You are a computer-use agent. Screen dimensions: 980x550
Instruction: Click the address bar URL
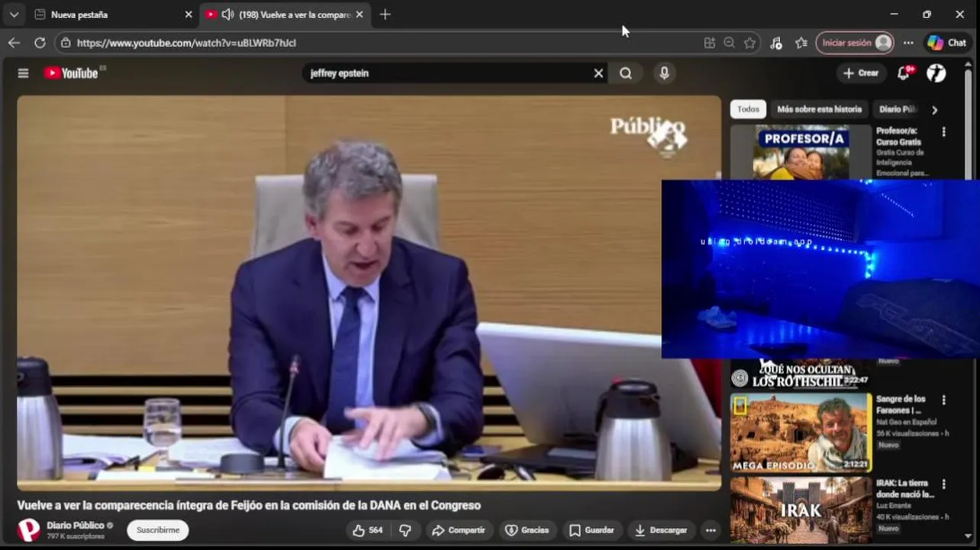pyautogui.click(x=186, y=43)
